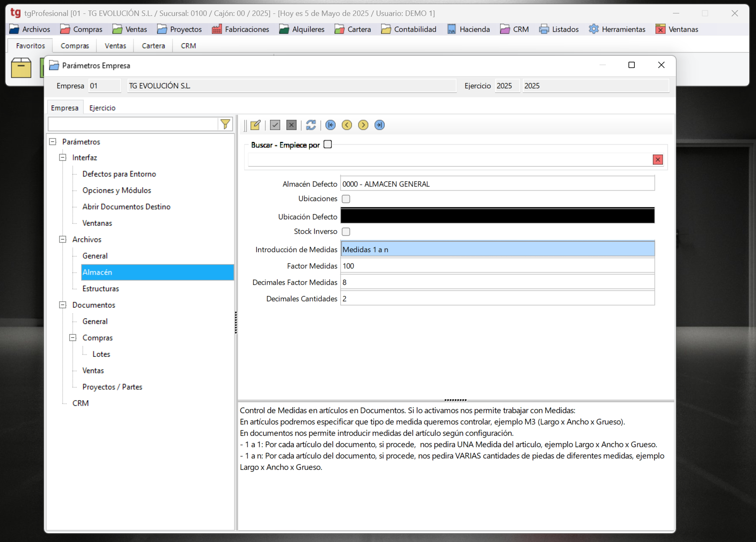Click the horizontal splitter above description panel
Screen dimensions: 756x542
pyautogui.click(x=456, y=400)
